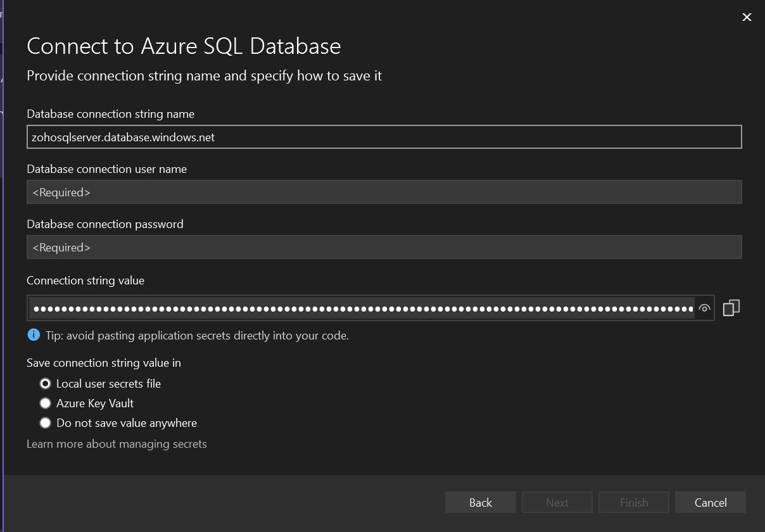Dismiss the dialog with the X button

[747, 17]
